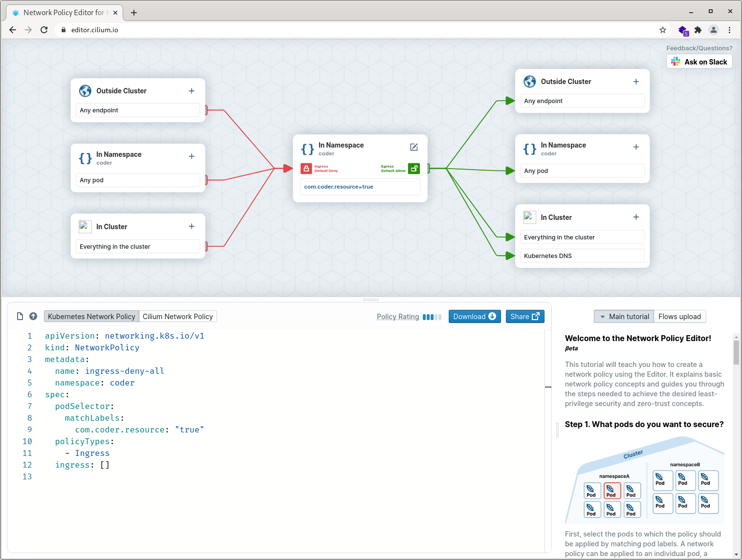This screenshot has height=560, width=742.
Task: Click globe icon on left Outside Cluster card
Action: pyautogui.click(x=85, y=91)
